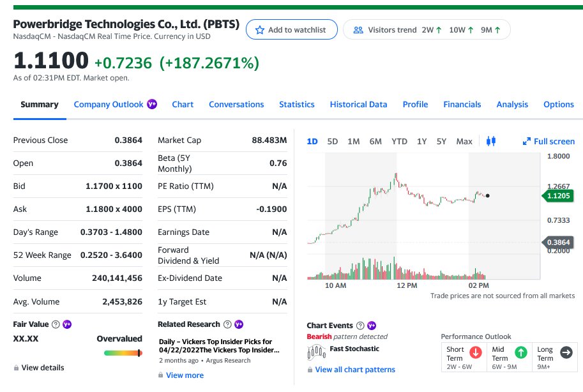Switch chart range to 1M
Image resolution: width=583 pixels, height=392 pixels.
click(354, 141)
